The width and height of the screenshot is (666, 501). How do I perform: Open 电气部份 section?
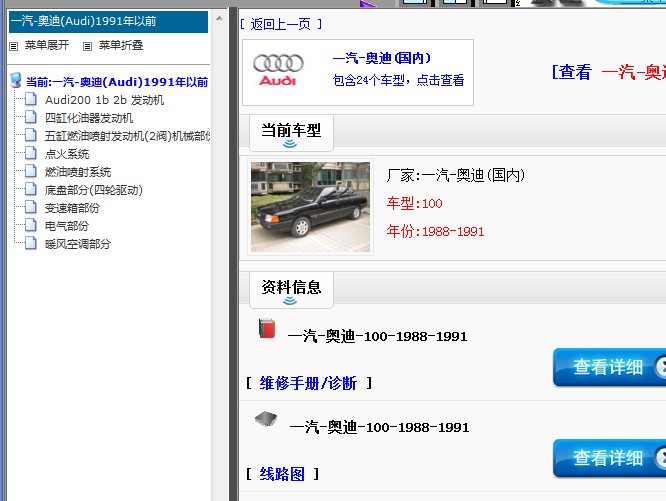coord(67,226)
